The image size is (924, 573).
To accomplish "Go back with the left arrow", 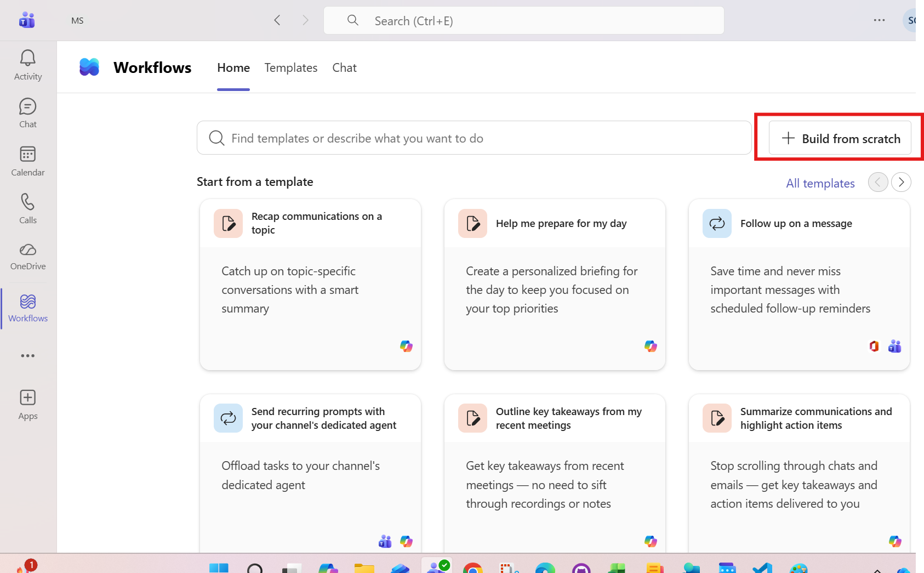I will click(277, 20).
